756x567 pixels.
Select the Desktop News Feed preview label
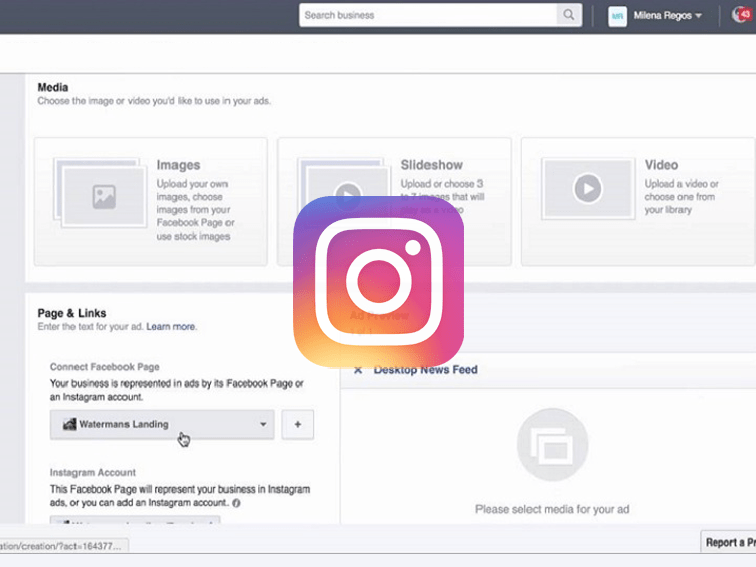(x=425, y=370)
